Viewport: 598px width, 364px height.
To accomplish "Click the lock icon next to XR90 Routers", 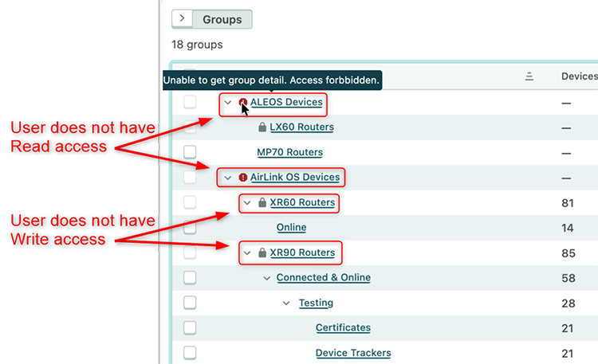I will pyautogui.click(x=262, y=253).
